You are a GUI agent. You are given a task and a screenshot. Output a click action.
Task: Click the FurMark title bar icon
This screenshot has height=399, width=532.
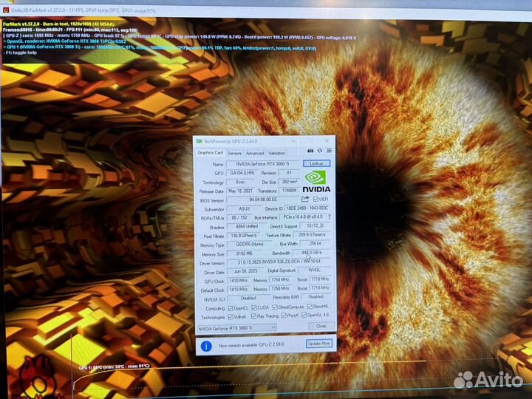coord(6,10)
